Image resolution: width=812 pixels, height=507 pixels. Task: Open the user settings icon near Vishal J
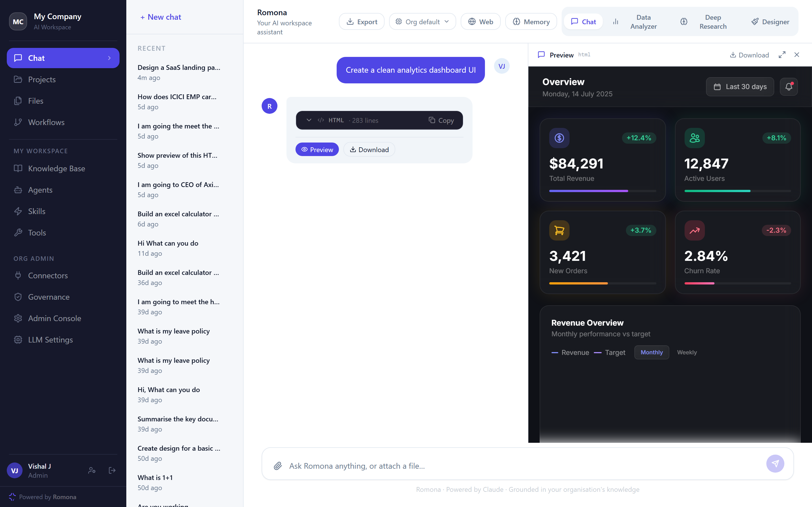(92, 470)
